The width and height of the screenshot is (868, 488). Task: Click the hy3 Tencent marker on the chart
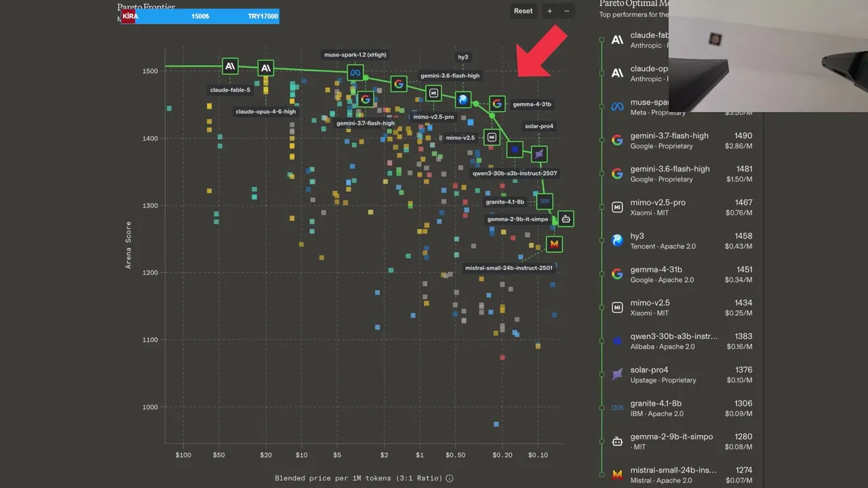(463, 100)
